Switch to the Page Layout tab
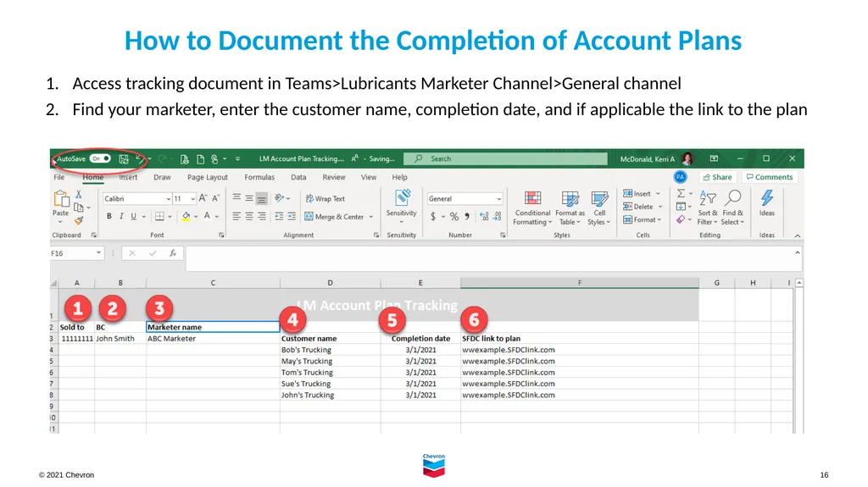Viewport: 868px width, 487px height. click(207, 177)
